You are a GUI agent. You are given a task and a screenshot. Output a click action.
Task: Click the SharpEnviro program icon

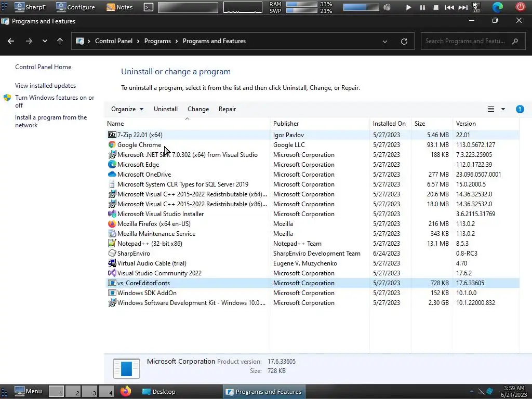tap(112, 253)
